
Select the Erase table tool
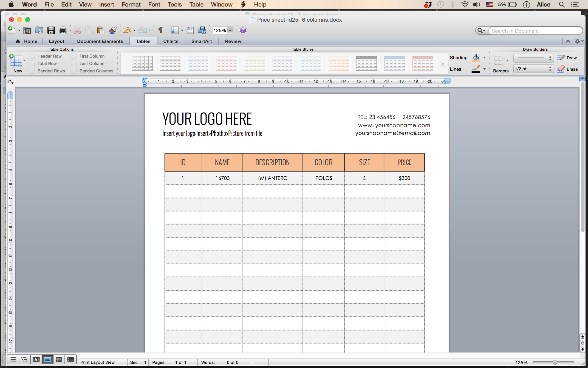coord(567,69)
